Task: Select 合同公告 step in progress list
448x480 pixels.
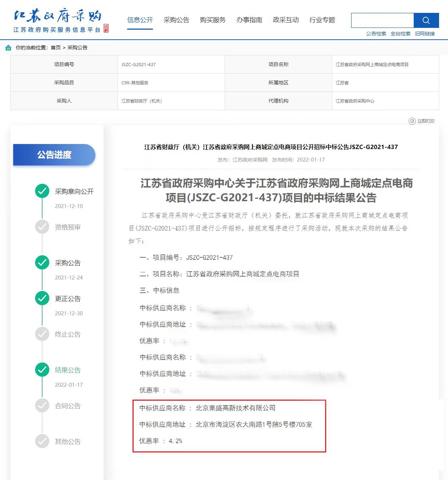Action: (x=68, y=406)
